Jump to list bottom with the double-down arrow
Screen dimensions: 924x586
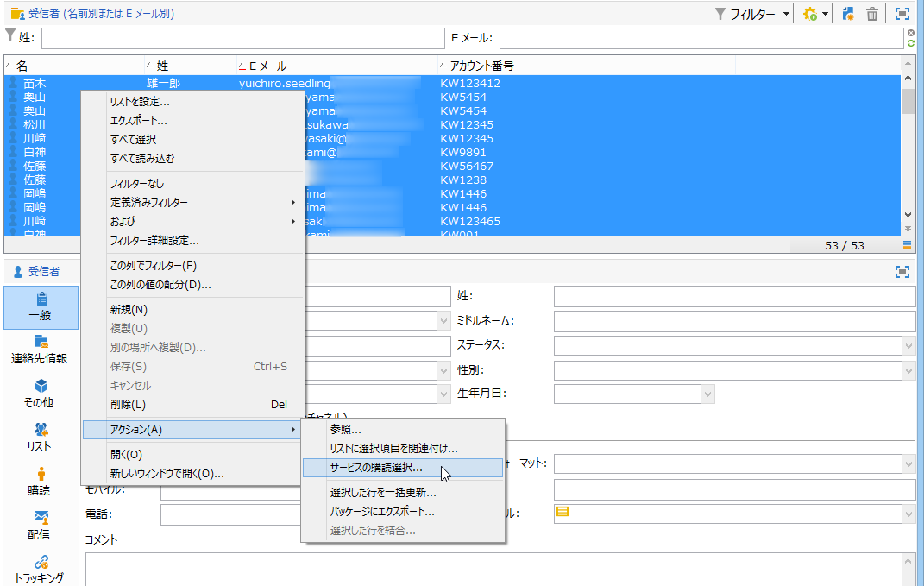(908, 229)
